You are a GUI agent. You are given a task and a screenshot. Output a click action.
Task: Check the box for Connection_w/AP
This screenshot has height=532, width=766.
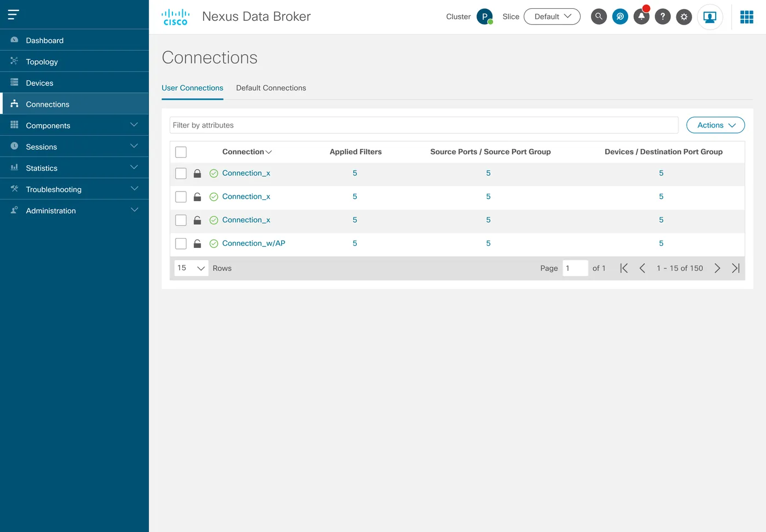181,244
